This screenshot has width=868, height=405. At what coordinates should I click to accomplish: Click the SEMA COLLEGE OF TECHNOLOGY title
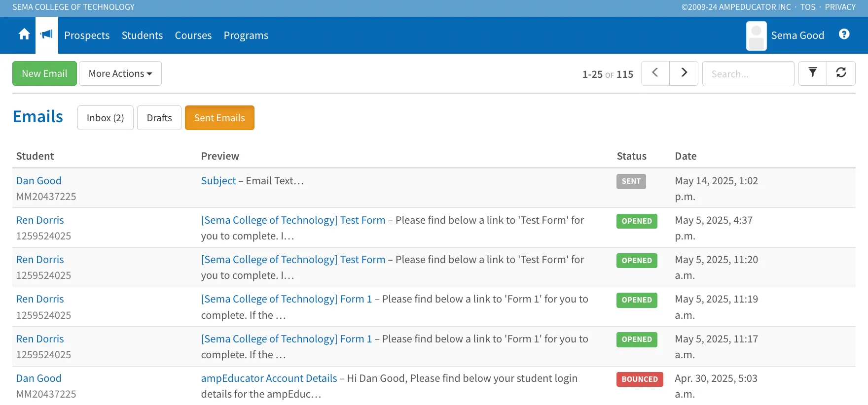(x=73, y=7)
